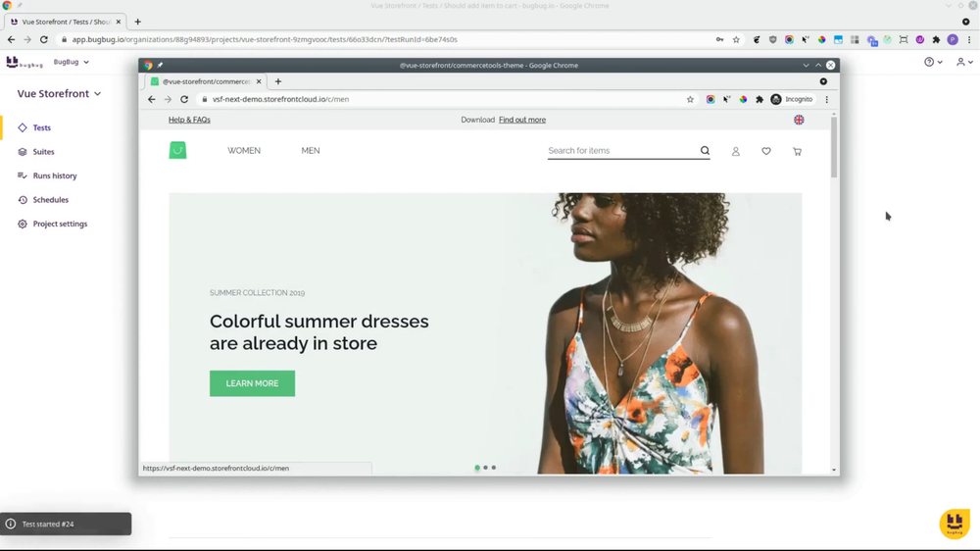The width and height of the screenshot is (980, 551).
Task: Select the first green carousel dot
Action: pyautogui.click(x=477, y=468)
